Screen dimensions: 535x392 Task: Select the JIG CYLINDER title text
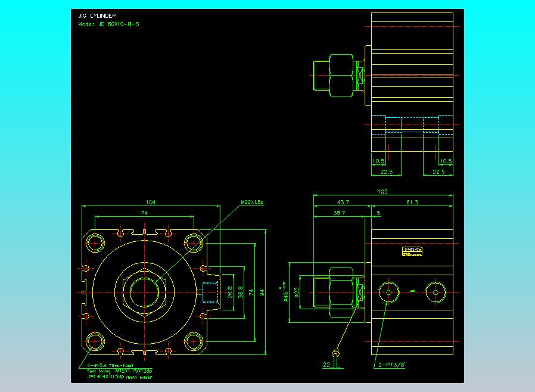97,15
